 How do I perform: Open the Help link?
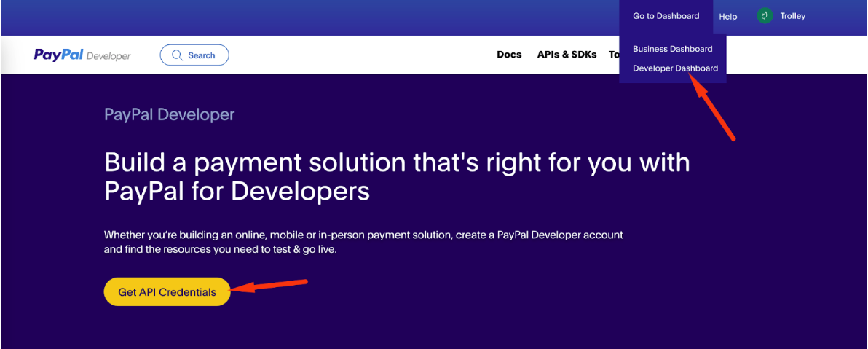(x=728, y=17)
